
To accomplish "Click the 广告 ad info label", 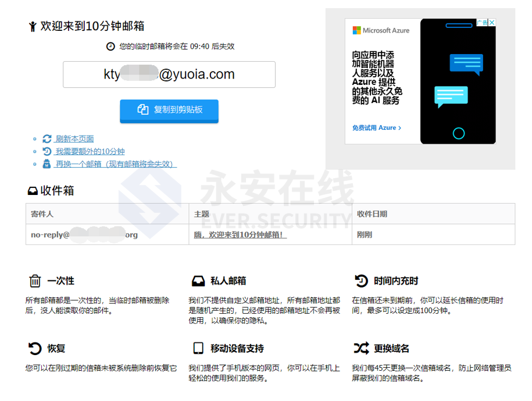I will click(x=482, y=23).
